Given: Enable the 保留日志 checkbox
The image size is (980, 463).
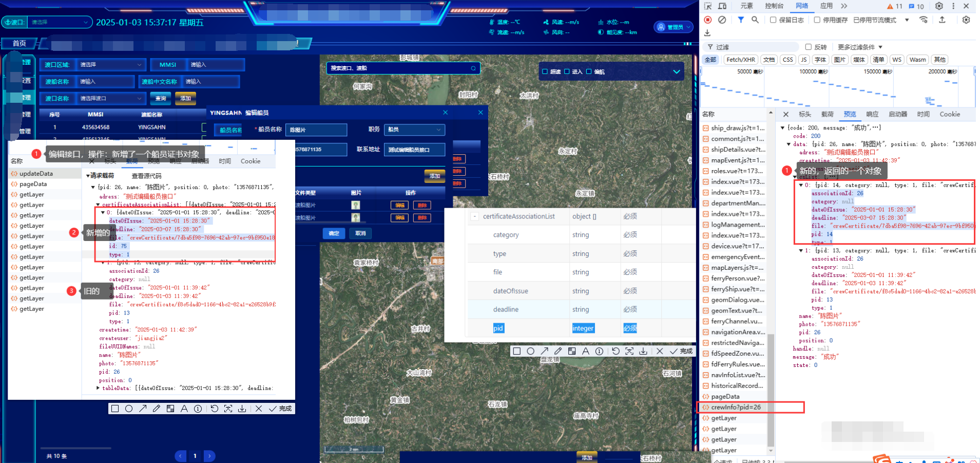Looking at the screenshot, I should point(773,20).
